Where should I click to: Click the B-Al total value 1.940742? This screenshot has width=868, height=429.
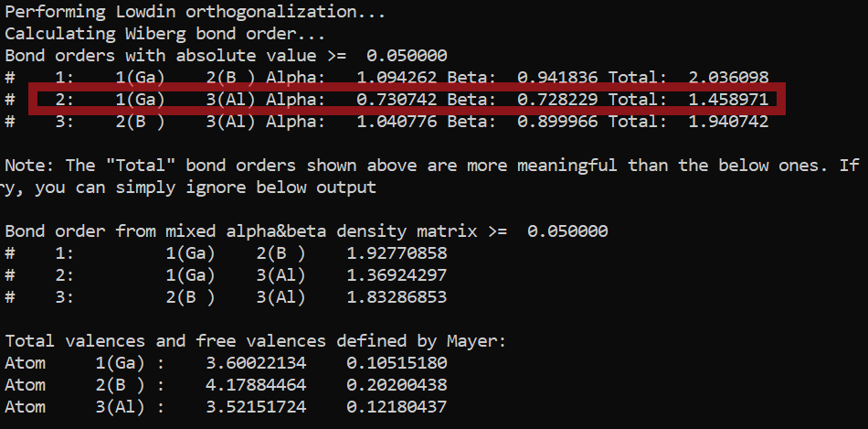[x=728, y=122]
